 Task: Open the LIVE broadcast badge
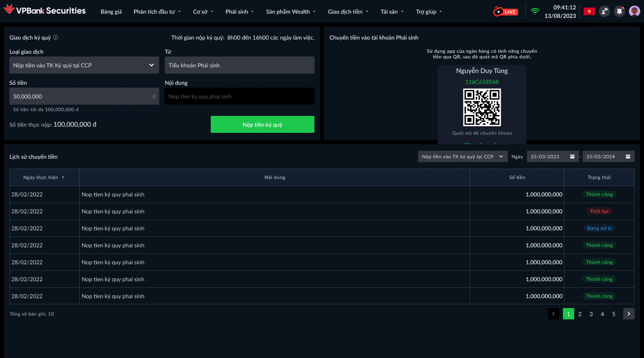point(506,11)
